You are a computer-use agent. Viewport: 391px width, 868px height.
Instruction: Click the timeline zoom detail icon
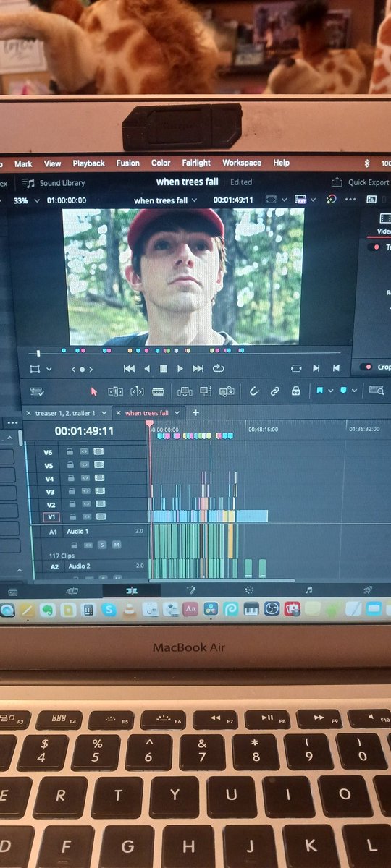[376, 391]
